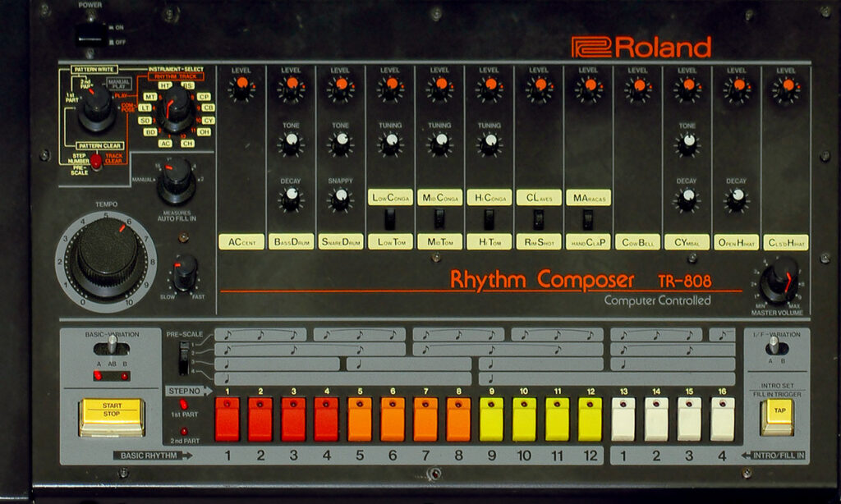
Task: Turn the Cymbal Decay knob
Action: pos(687,199)
